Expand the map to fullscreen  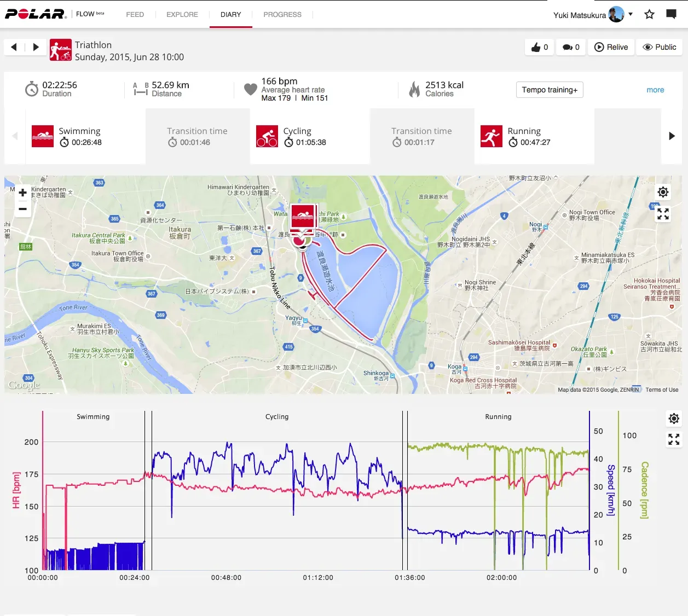coord(663,214)
